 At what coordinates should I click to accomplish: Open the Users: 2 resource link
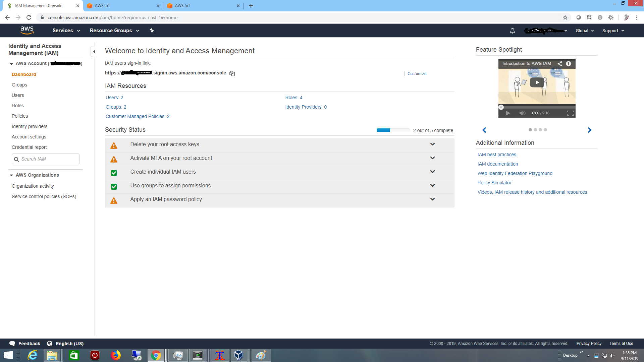click(114, 98)
